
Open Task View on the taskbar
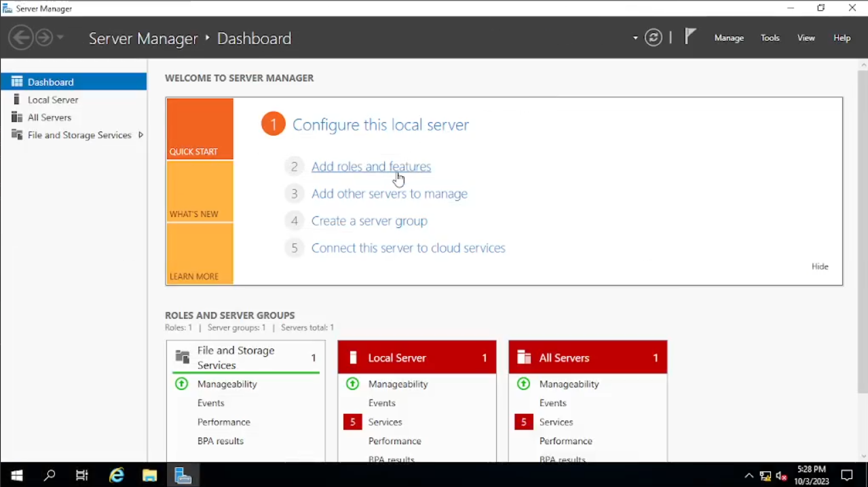point(82,475)
